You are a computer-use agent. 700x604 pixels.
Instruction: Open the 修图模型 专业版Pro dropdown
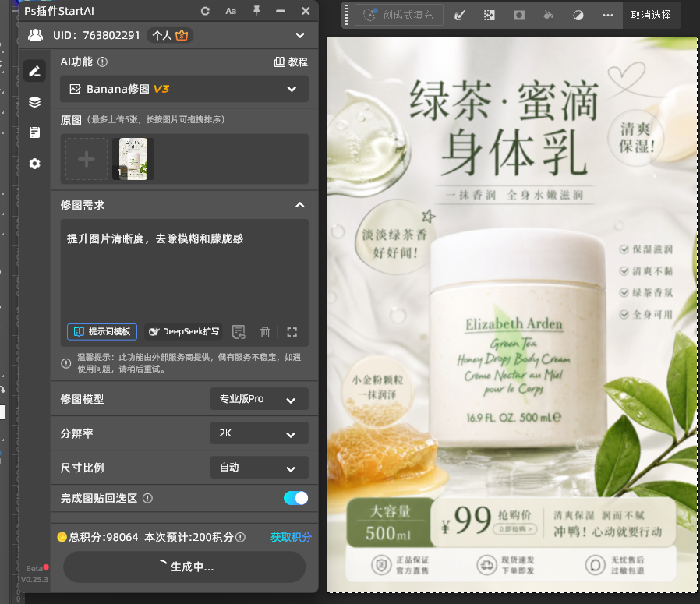[260, 399]
